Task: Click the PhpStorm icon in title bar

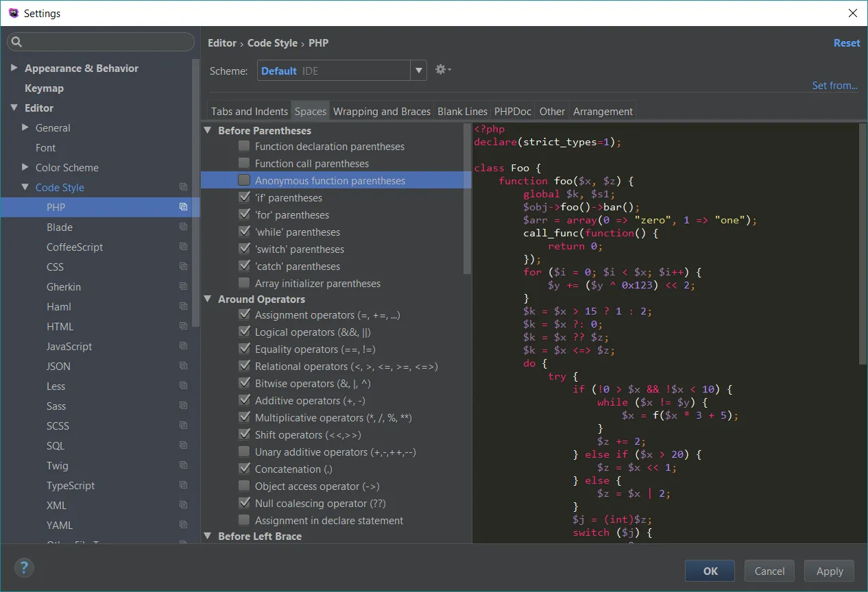Action: click(x=14, y=13)
